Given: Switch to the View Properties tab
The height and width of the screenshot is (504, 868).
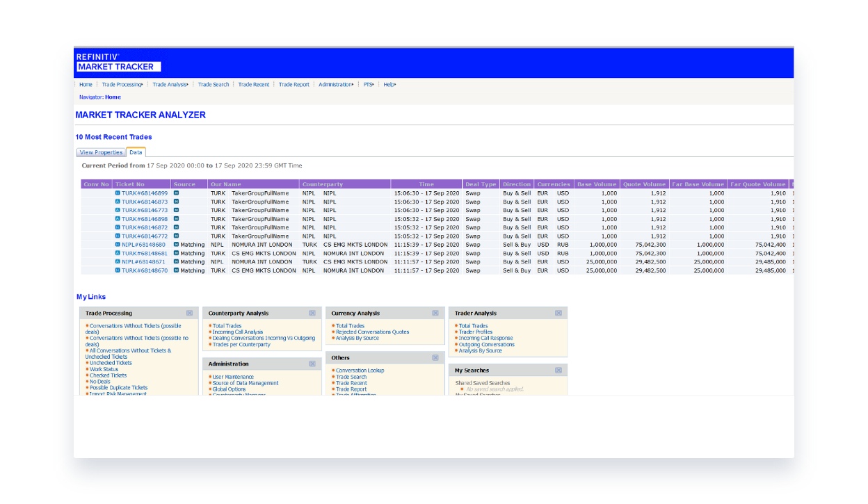Looking at the screenshot, I should point(101,153).
